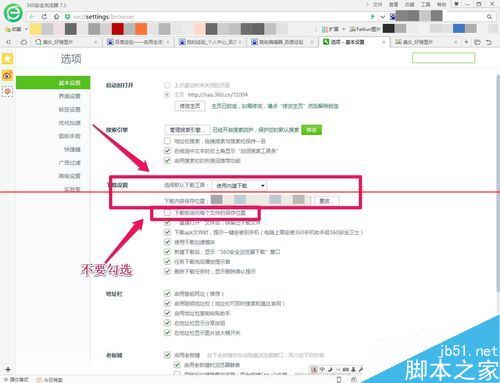The image size is (500, 383).
Task: Open the 帮助 menu
Action: click(x=442, y=4)
